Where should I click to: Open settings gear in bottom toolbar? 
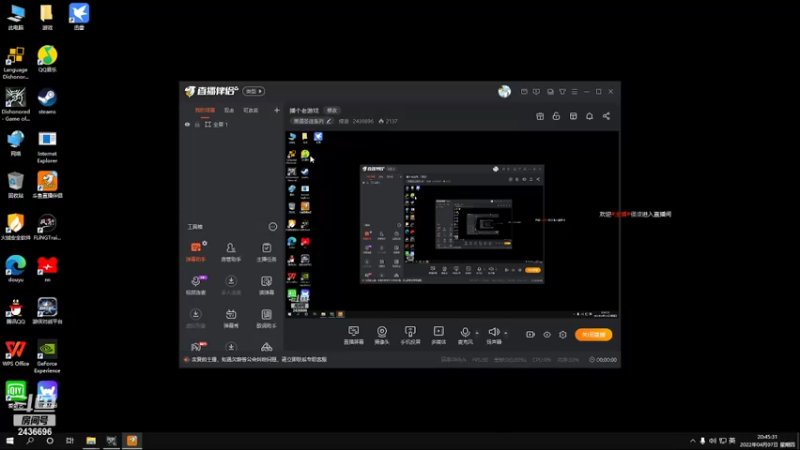pyautogui.click(x=563, y=335)
